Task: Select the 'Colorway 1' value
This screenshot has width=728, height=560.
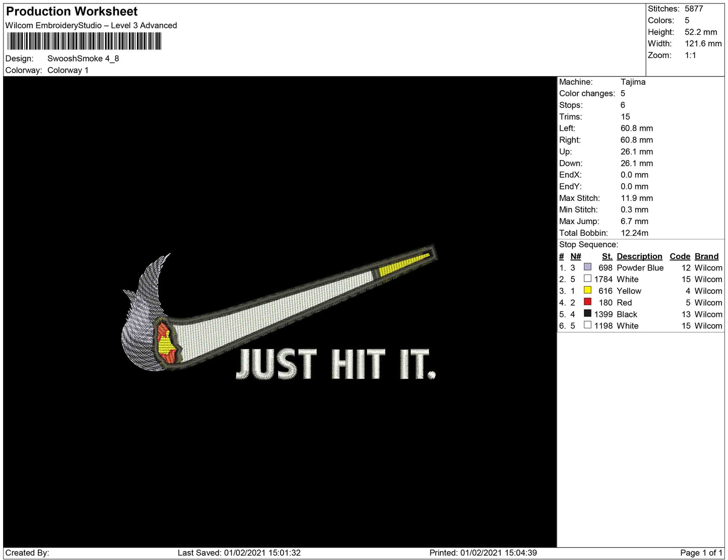Action: pos(68,70)
